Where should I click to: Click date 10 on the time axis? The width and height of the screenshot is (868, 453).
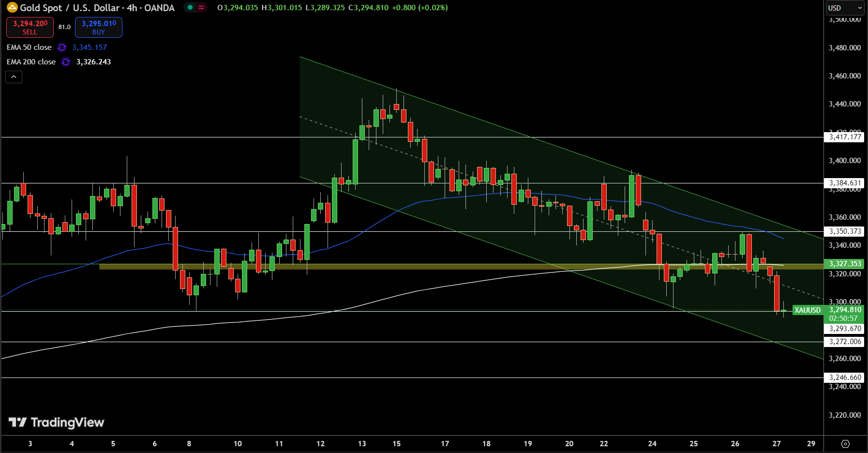click(x=238, y=444)
